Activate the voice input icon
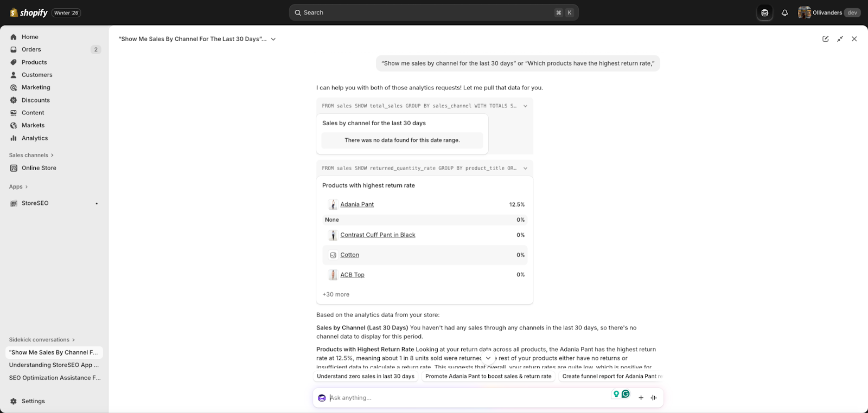The width and height of the screenshot is (868, 413). [654, 398]
